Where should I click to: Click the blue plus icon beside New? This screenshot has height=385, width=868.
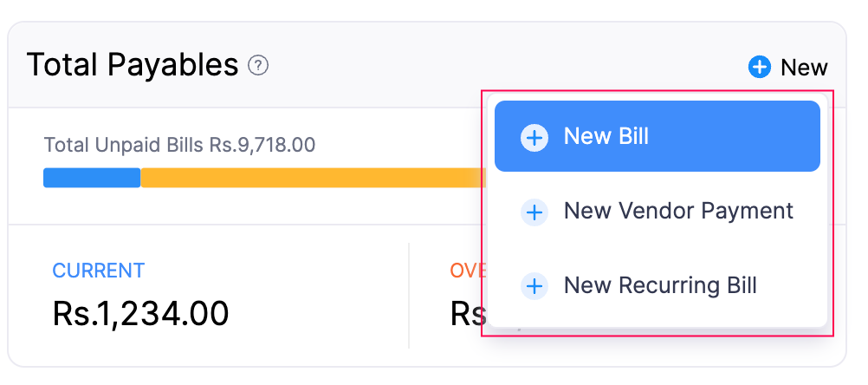pos(760,67)
